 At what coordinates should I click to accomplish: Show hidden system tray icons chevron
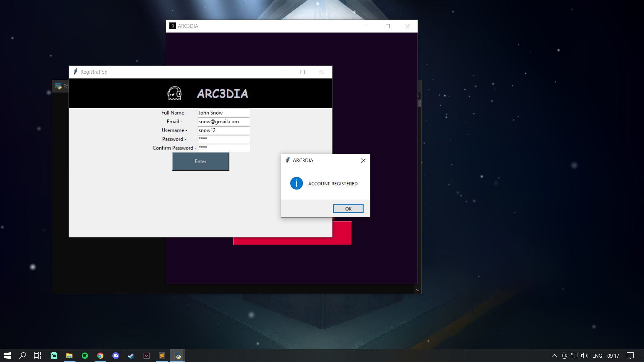pyautogui.click(x=554, y=356)
